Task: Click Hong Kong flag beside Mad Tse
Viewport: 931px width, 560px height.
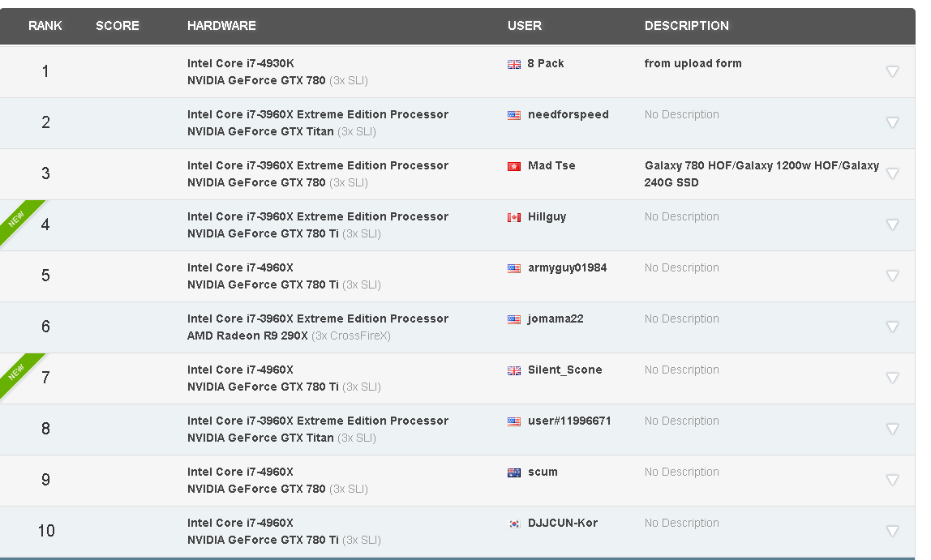Action: coord(513,166)
